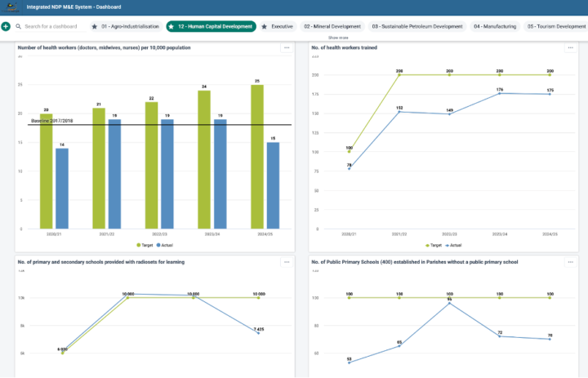
Task: Hide Target line in health workers trained legend
Action: tap(434, 245)
